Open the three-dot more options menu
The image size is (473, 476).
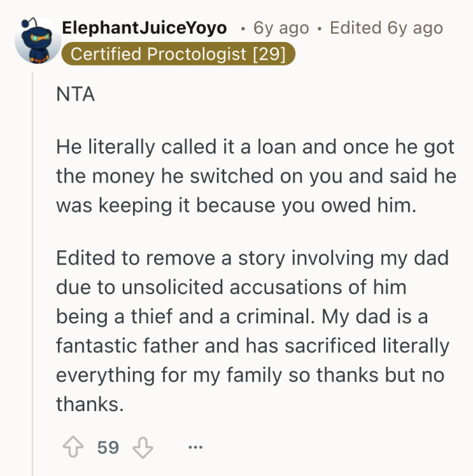195,448
